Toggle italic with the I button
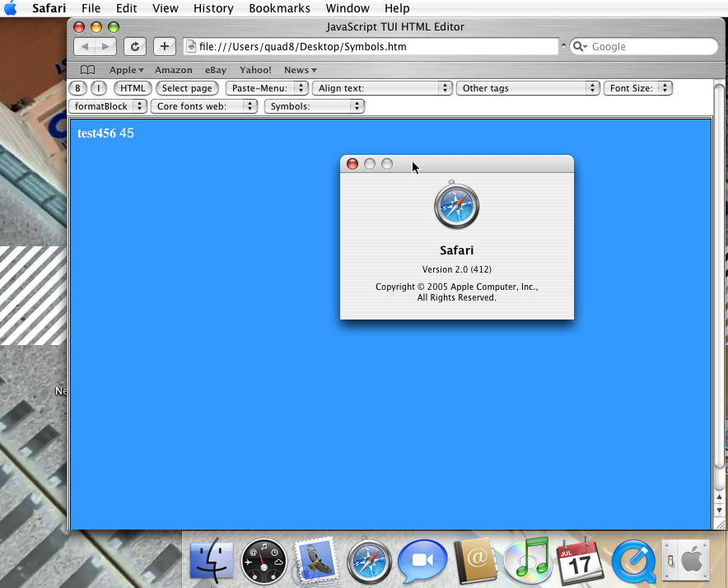Screen dimensions: 728x588 pos(99,88)
